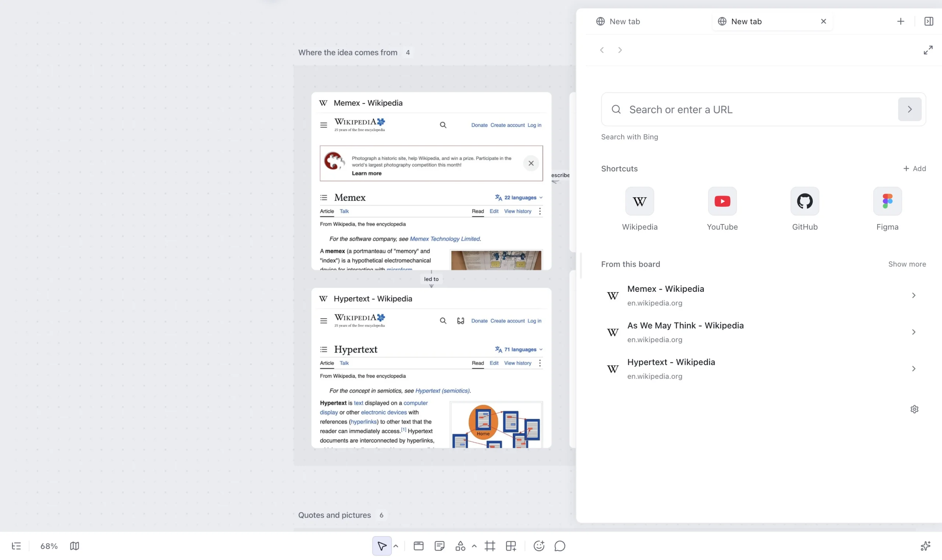Click the Memex Technology Limited link
The image size is (942, 560).
pos(445,239)
